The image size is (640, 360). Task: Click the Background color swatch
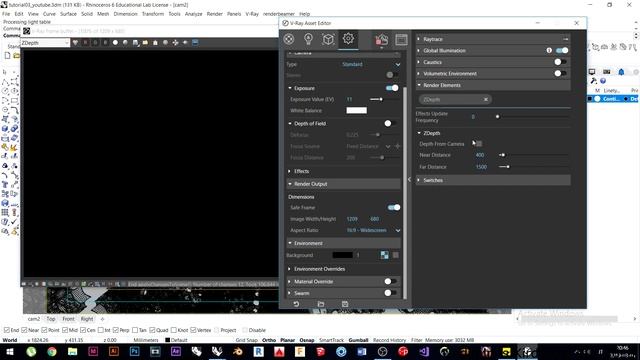(342, 255)
